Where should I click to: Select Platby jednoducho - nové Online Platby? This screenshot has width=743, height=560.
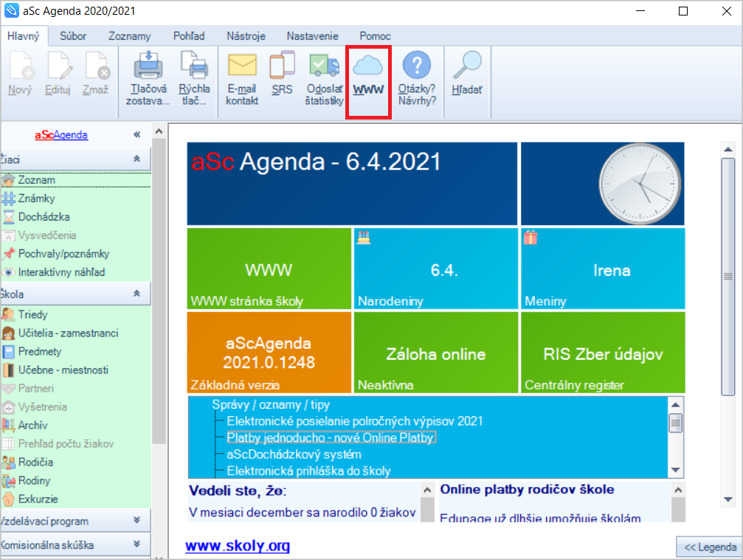[331, 438]
